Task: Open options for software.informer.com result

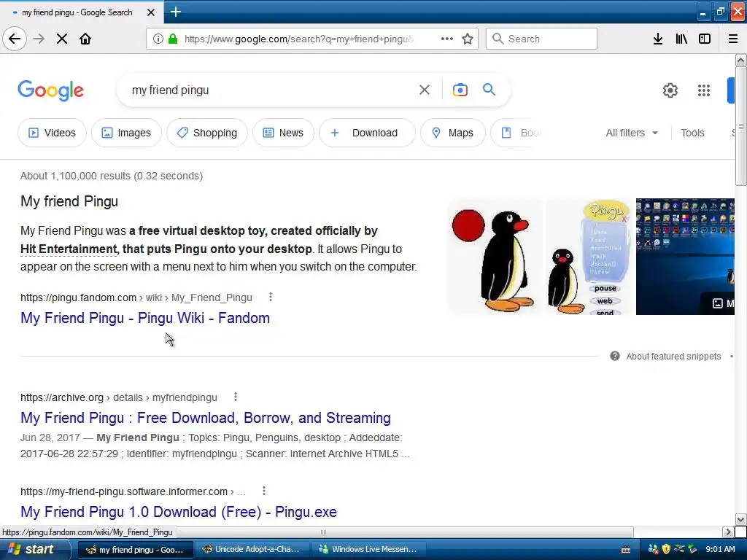Action: (x=264, y=491)
